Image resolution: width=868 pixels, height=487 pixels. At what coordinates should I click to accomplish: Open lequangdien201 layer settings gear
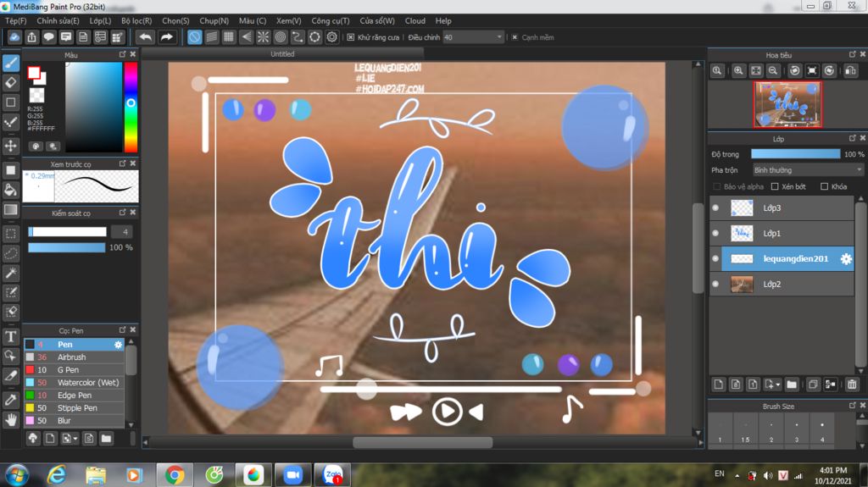point(846,258)
